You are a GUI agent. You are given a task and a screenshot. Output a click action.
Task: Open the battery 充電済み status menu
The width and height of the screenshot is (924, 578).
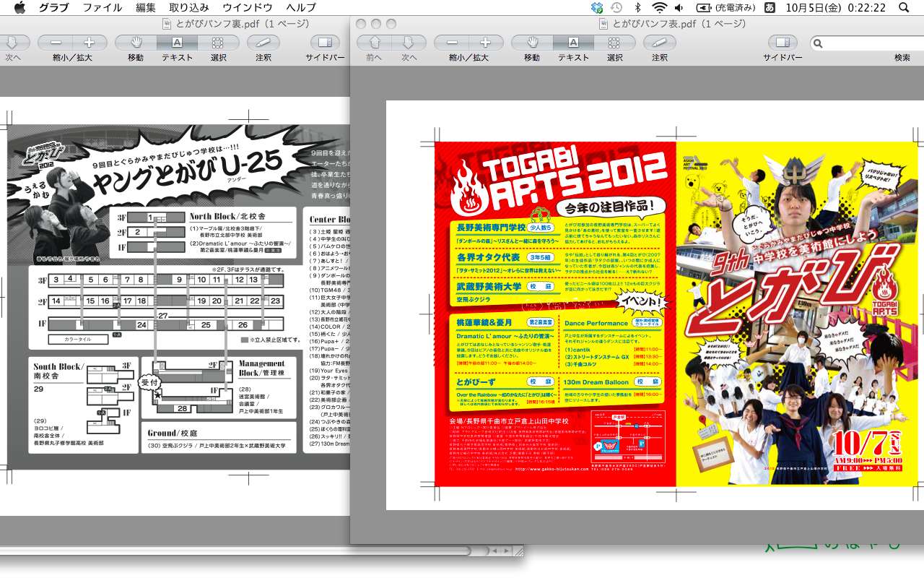click(x=725, y=8)
